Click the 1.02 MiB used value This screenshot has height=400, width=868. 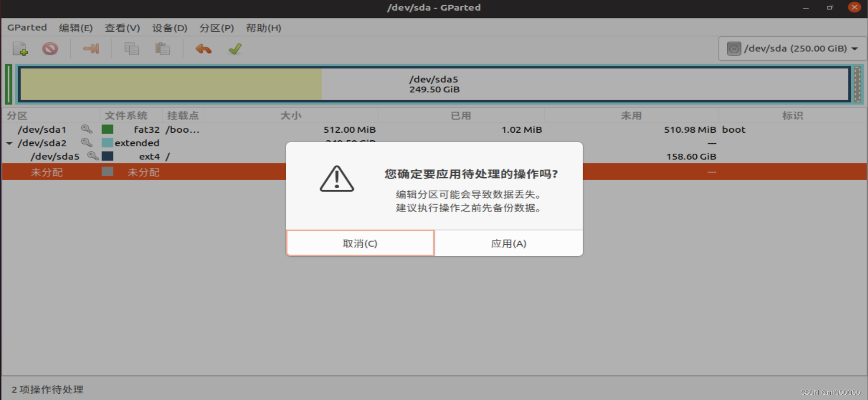coord(522,129)
